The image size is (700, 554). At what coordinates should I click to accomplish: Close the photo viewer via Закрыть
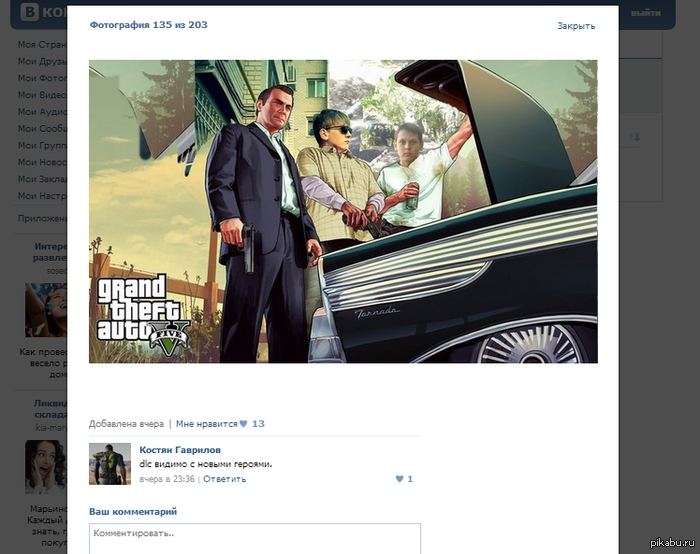[x=576, y=26]
